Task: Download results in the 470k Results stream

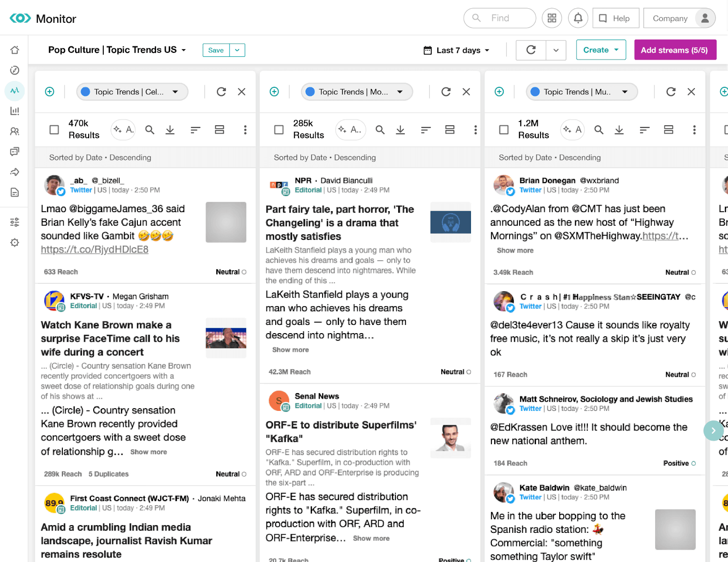Action: tap(170, 130)
